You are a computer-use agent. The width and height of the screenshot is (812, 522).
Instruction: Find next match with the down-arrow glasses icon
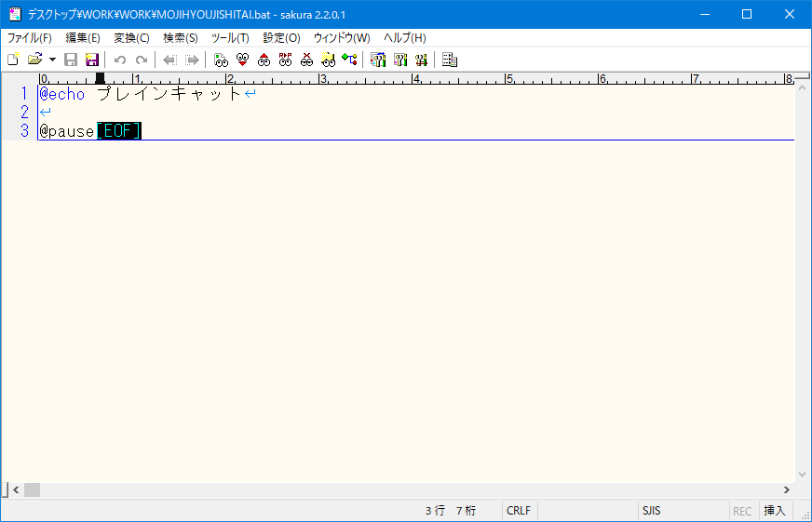[242, 60]
